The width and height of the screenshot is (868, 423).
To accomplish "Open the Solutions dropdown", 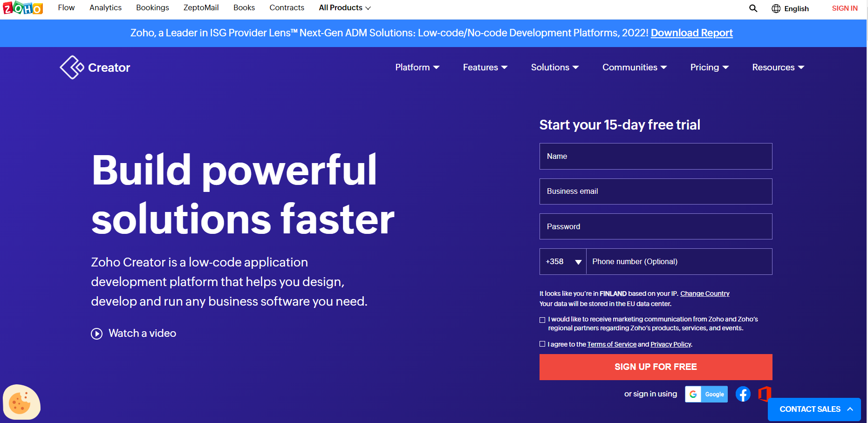I will [555, 68].
